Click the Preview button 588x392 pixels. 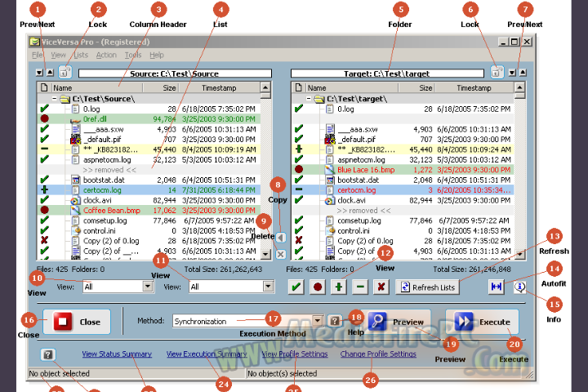coord(399,322)
